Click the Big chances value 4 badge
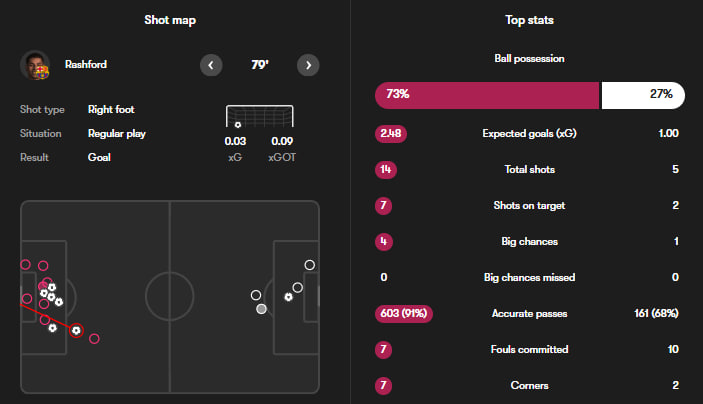The width and height of the screenshot is (703, 404). click(382, 241)
